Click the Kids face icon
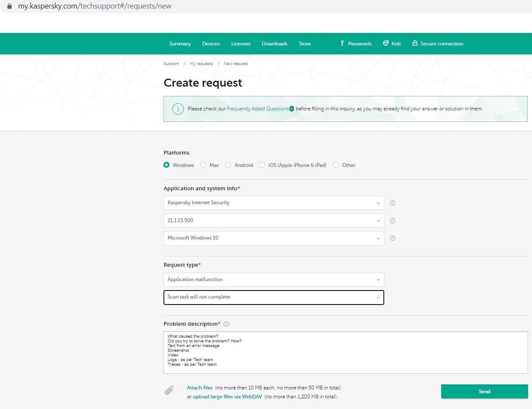Screen dimensions: 532x409 pos(386,43)
